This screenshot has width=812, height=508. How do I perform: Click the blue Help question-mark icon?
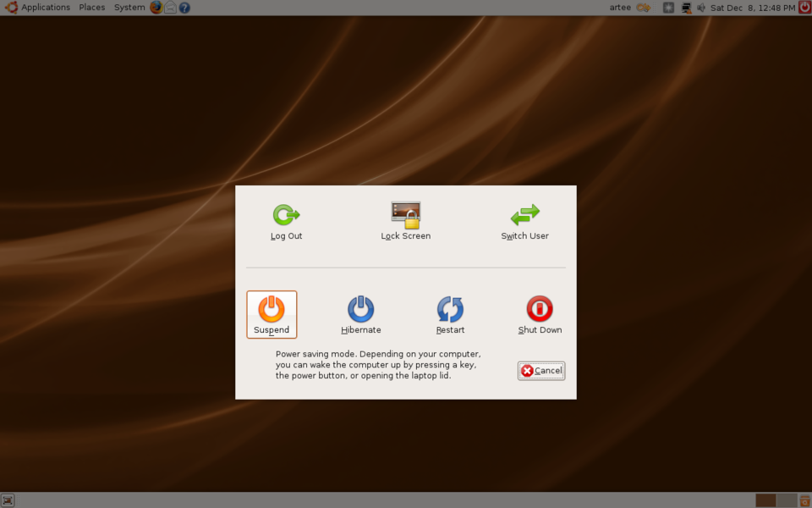point(184,8)
